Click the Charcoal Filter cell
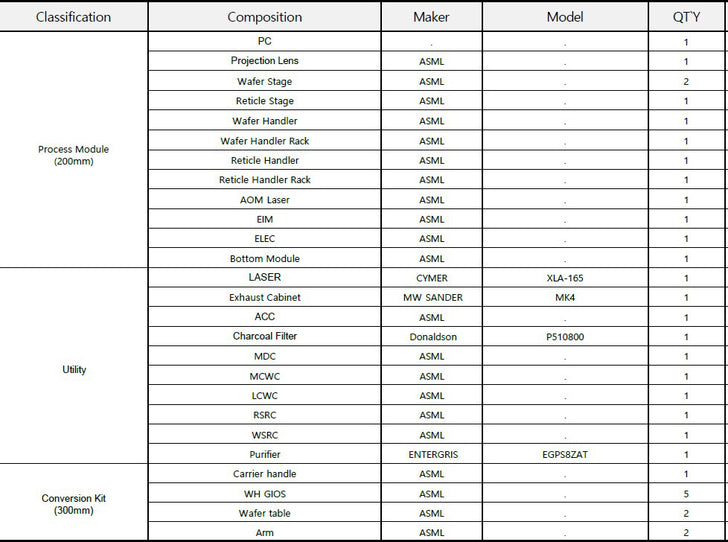This screenshot has height=542, width=728. [265, 336]
